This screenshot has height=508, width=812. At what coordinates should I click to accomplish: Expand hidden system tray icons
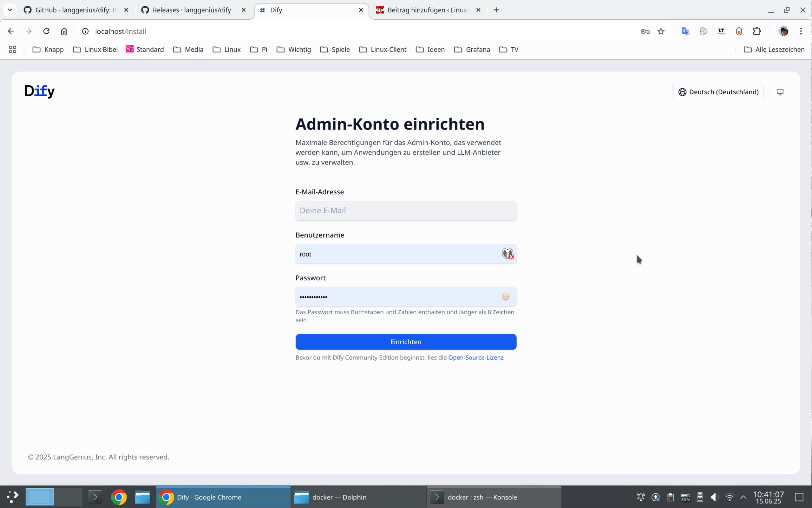[x=743, y=497]
